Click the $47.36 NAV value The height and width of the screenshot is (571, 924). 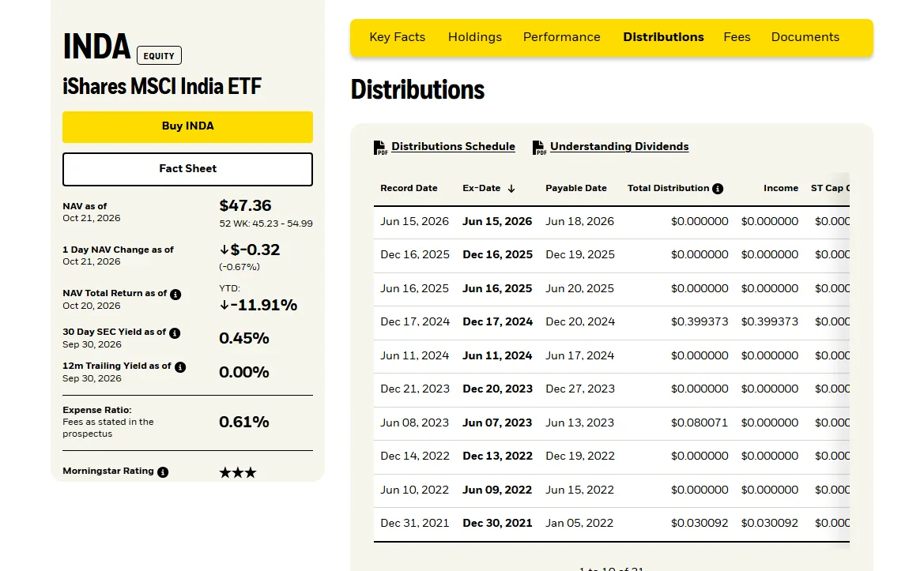point(245,205)
